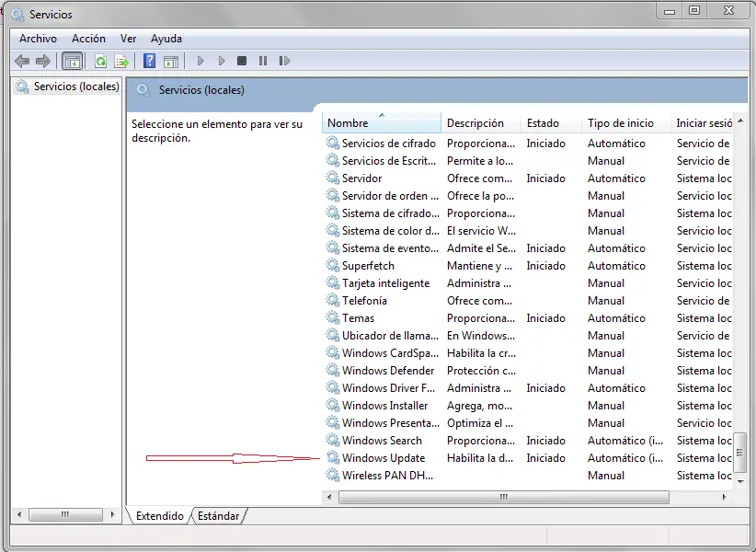This screenshot has height=552, width=756.
Task: Select the gear icon beside Windows Defender
Action: click(x=333, y=370)
